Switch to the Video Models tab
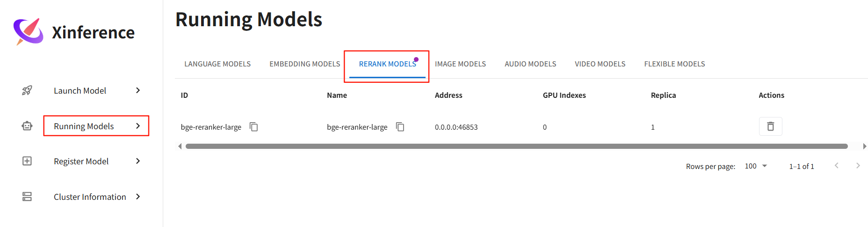Image resolution: width=868 pixels, height=227 pixels. tap(600, 64)
